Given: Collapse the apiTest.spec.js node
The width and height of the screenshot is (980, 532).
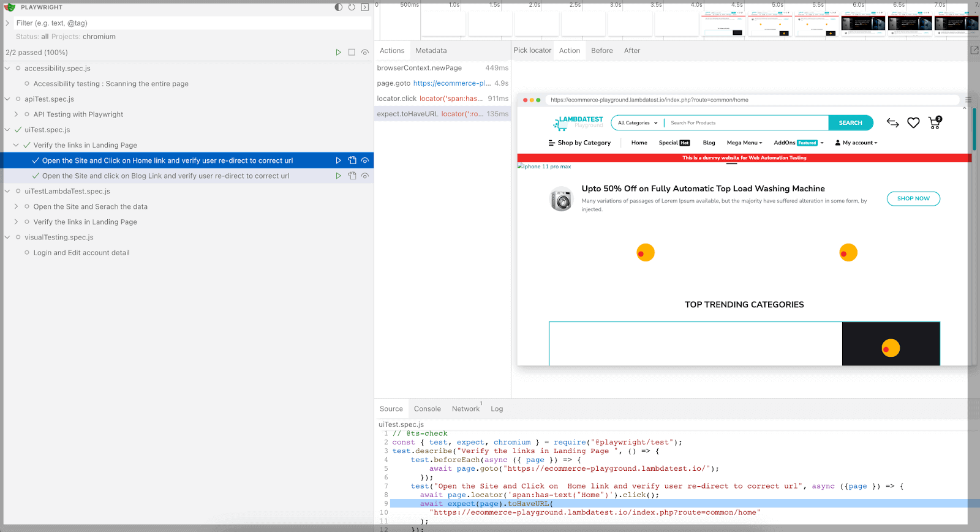Looking at the screenshot, I should point(7,99).
